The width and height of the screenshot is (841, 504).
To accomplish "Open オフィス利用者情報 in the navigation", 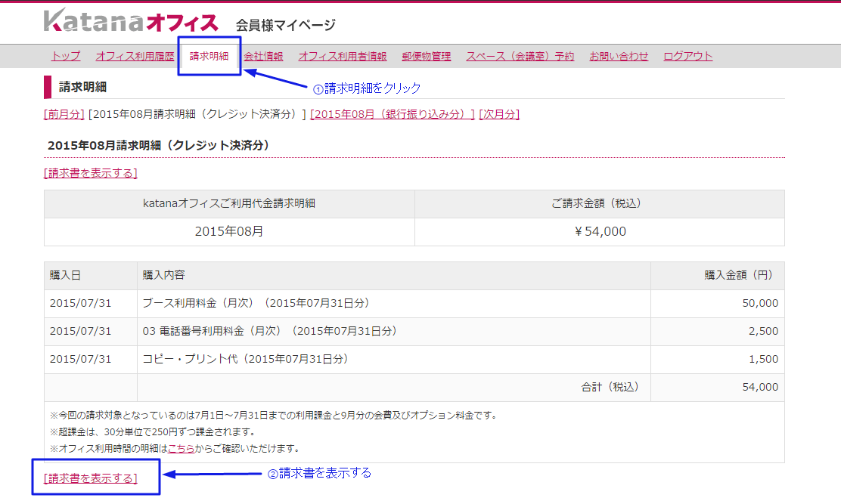I will tap(342, 56).
